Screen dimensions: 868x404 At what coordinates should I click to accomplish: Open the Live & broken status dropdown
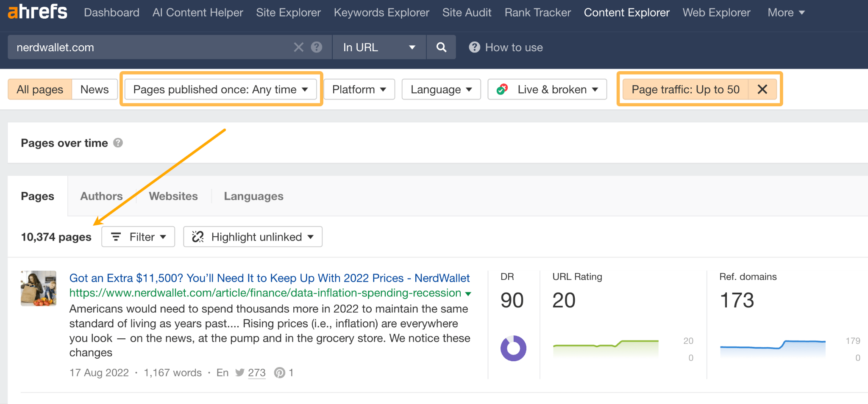pos(547,89)
